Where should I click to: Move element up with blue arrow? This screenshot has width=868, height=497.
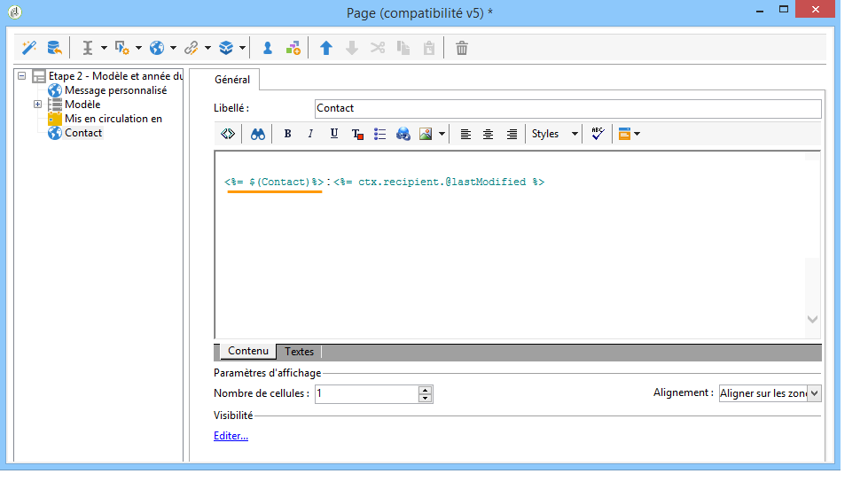tap(326, 48)
